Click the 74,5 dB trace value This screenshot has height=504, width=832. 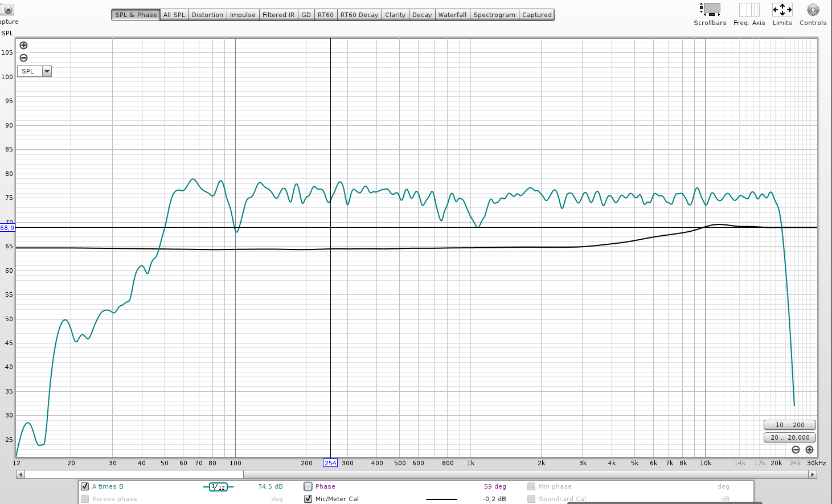pyautogui.click(x=270, y=486)
